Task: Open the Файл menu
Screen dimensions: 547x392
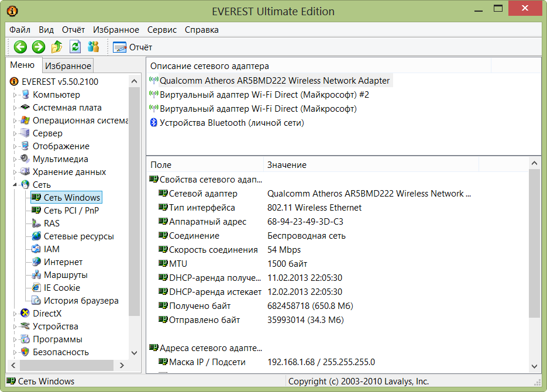Action: (x=20, y=30)
